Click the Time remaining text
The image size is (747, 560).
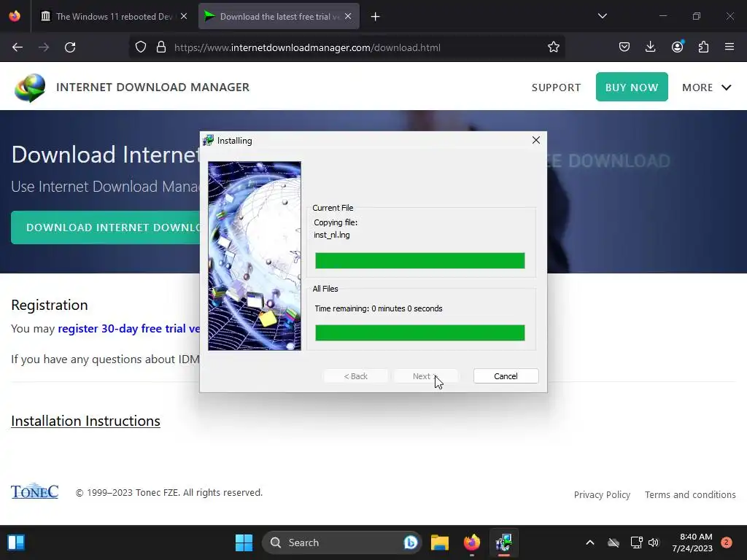coord(379,308)
